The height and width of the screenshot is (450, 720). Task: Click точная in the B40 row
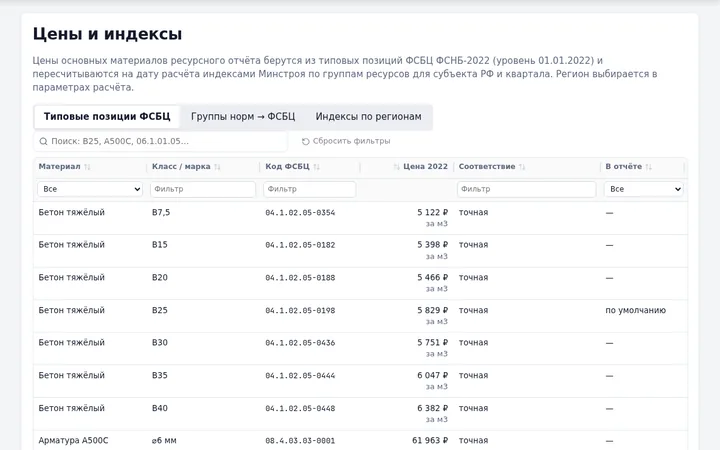point(473,408)
